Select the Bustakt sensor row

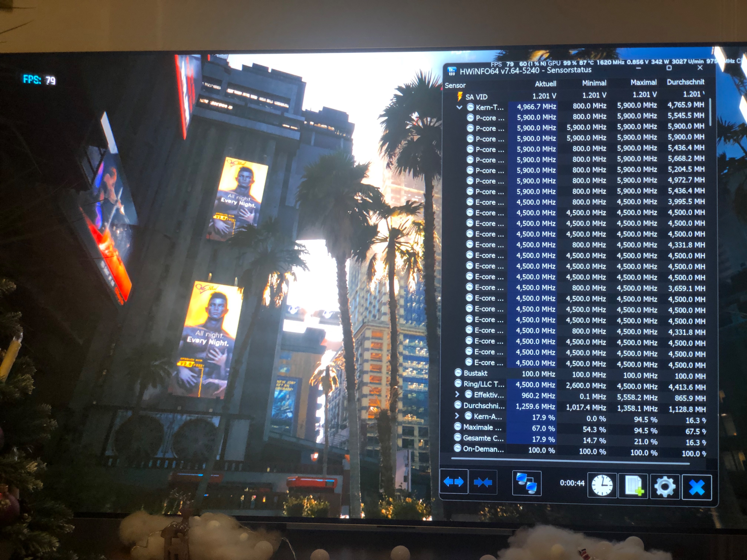pyautogui.click(x=475, y=373)
